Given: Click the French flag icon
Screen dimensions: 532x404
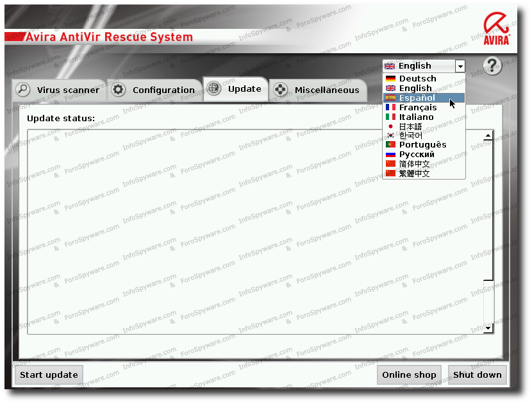Looking at the screenshot, I should (390, 107).
